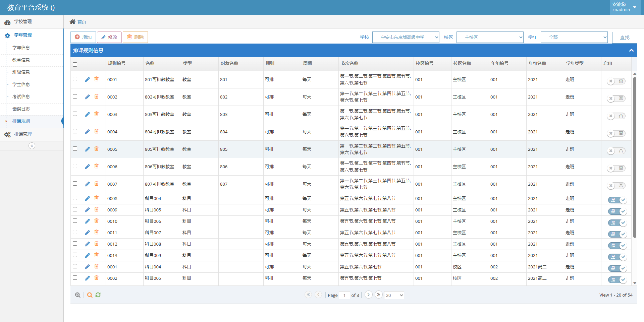
Task: Click the table's vertical scrollbar thumb
Action: (635, 157)
